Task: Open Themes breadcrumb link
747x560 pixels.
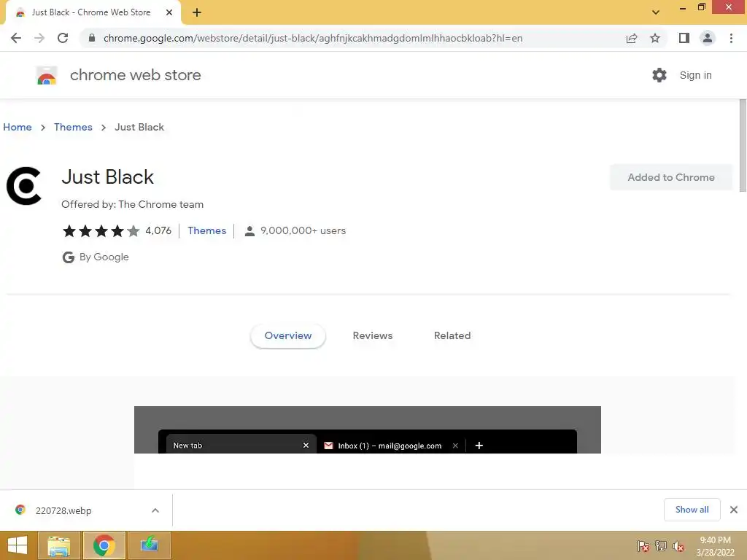Action: (73, 127)
